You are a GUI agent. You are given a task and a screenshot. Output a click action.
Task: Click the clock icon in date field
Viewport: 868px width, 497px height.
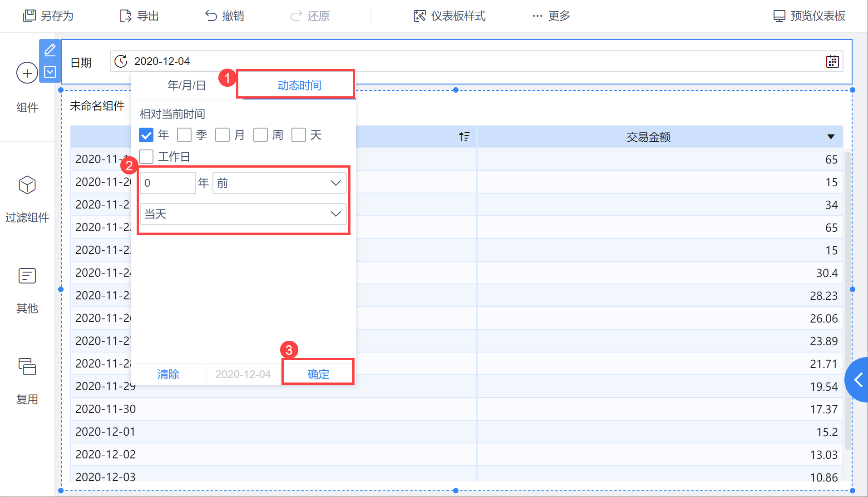coord(121,61)
